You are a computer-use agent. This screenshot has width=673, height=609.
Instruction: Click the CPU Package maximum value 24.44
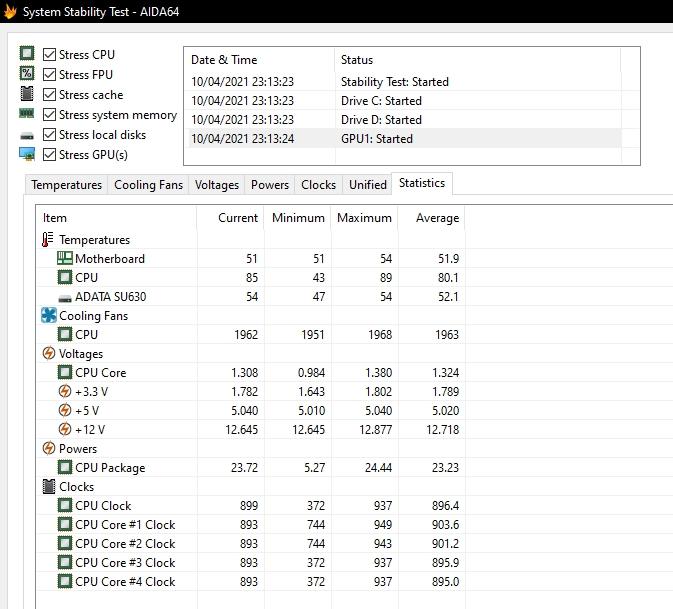point(378,467)
